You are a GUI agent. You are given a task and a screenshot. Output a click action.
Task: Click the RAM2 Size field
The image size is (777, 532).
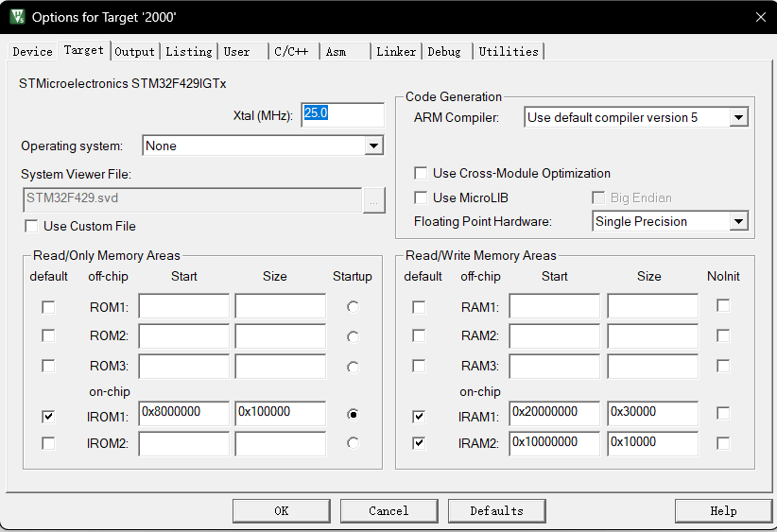point(653,335)
